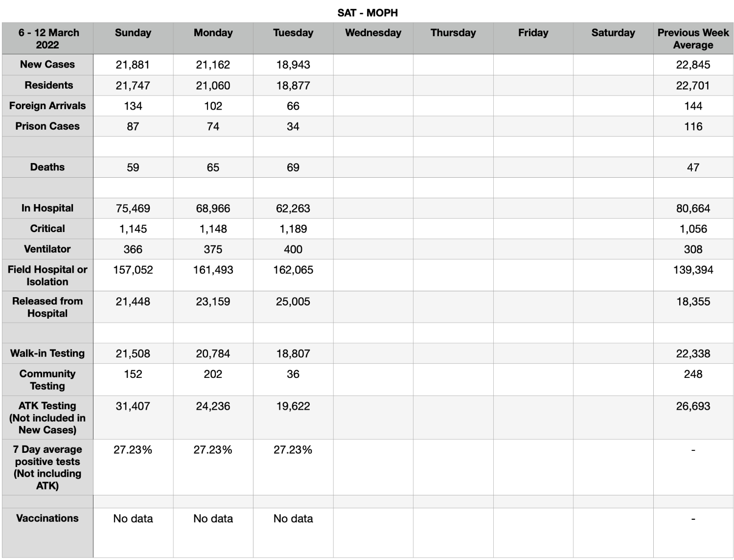This screenshot has height=560, width=734.
Task: Select the Previous Week Average header
Action: coord(693,38)
